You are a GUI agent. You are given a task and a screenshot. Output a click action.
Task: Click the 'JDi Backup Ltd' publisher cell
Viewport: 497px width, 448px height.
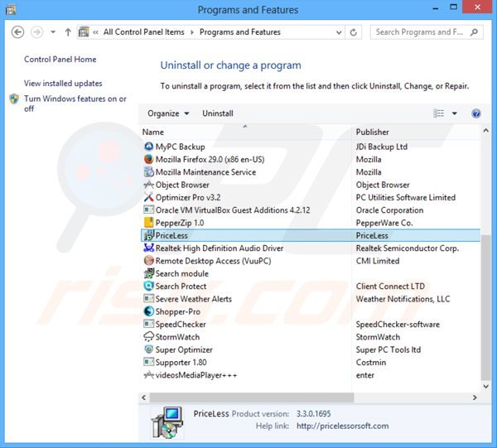click(x=382, y=147)
